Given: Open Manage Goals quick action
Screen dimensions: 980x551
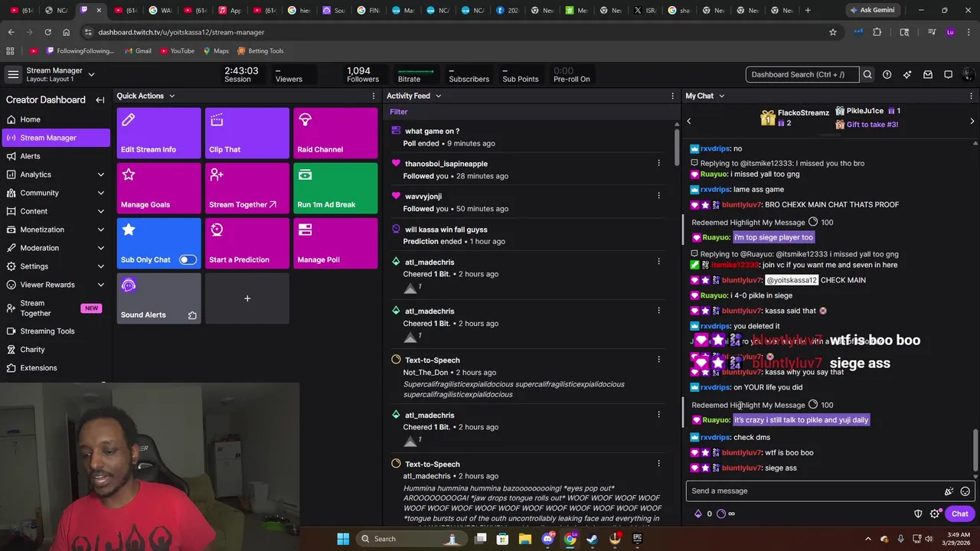Looking at the screenshot, I should pos(158,188).
